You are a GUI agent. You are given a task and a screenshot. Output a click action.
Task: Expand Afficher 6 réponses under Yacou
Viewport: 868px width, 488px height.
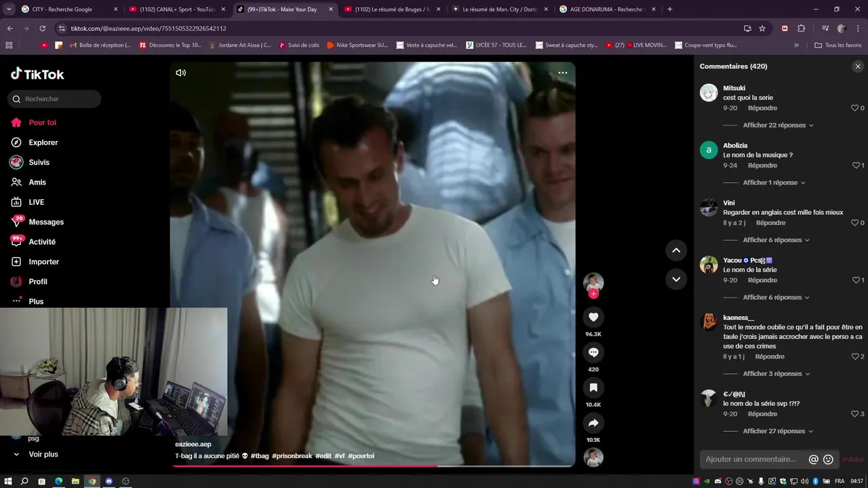pos(776,298)
